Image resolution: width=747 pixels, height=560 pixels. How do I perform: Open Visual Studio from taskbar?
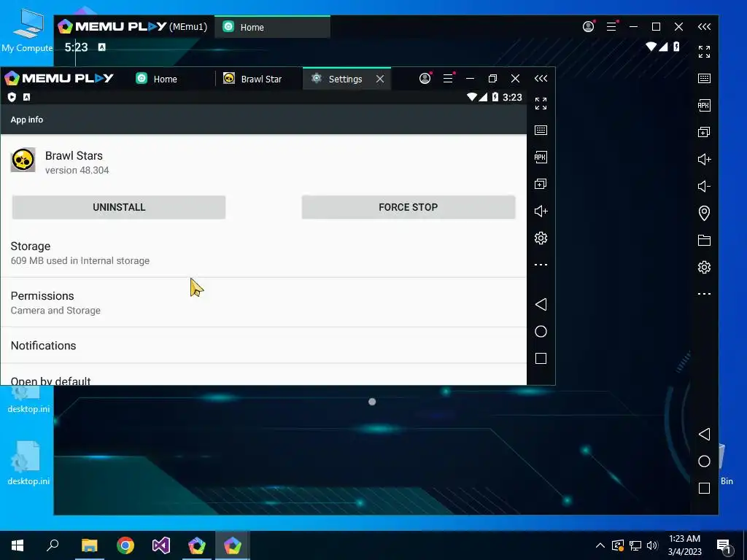[x=161, y=545]
